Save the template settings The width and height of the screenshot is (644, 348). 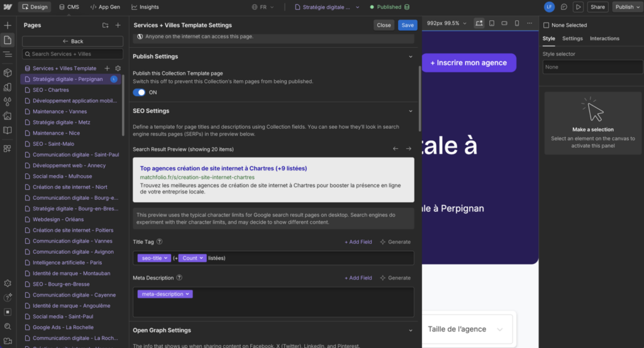point(408,25)
